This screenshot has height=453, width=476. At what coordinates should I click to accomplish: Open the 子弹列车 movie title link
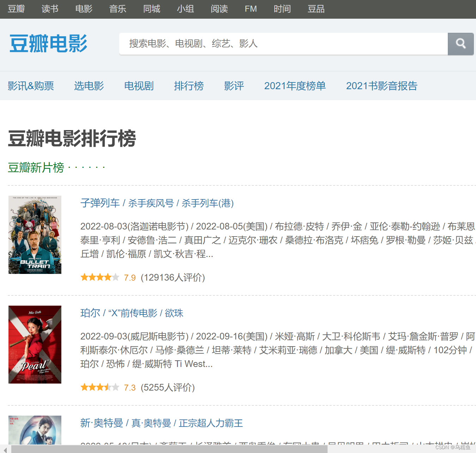[x=157, y=203]
